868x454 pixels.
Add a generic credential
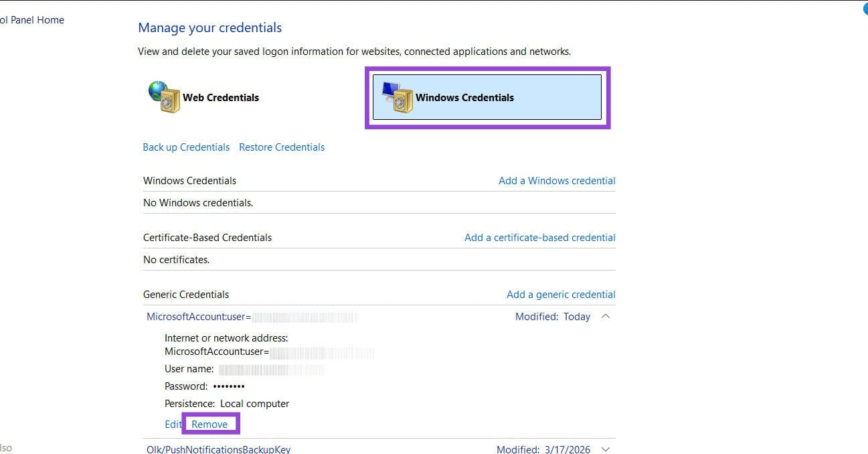pos(561,294)
